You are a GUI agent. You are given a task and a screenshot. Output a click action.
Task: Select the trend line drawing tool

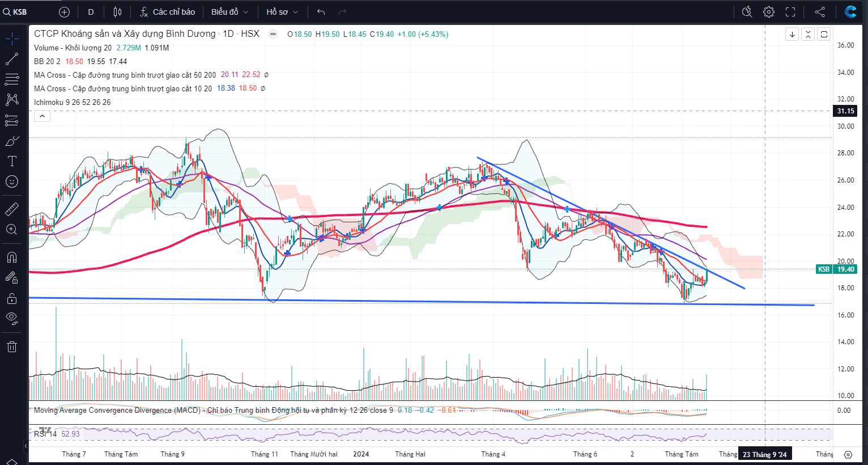[12, 59]
